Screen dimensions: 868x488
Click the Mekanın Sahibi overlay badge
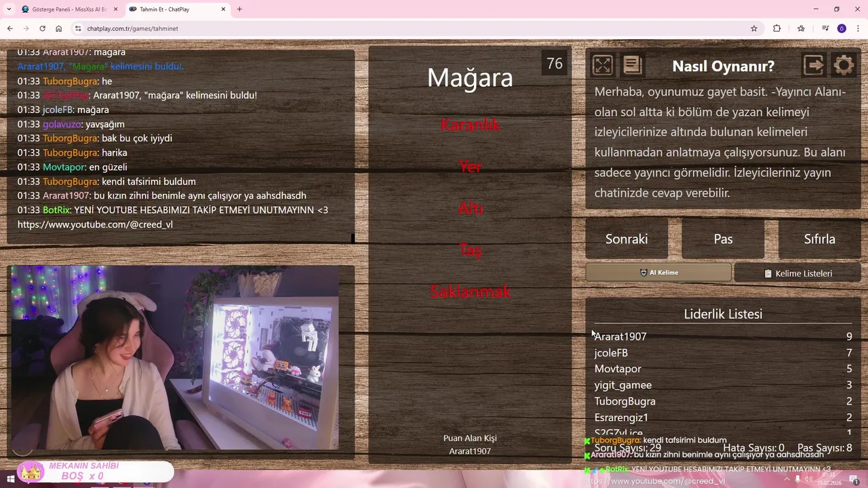(95, 471)
